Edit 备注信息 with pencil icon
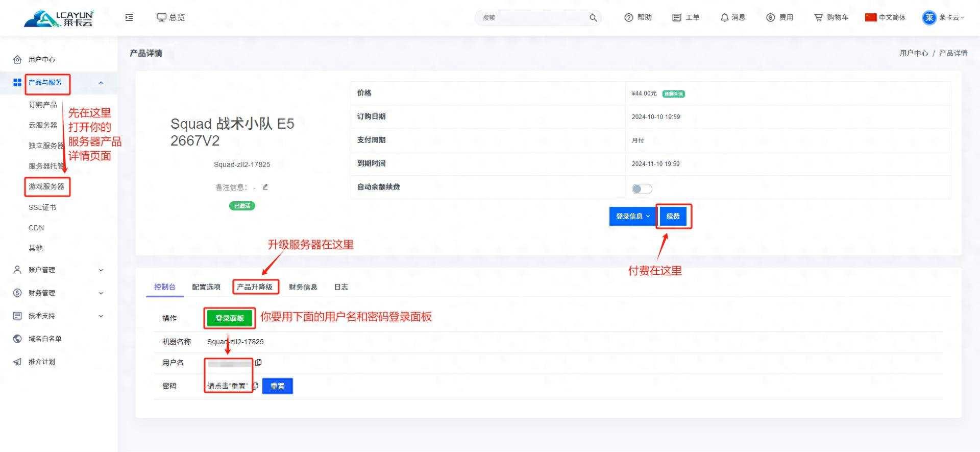980x452 pixels. coord(265,187)
